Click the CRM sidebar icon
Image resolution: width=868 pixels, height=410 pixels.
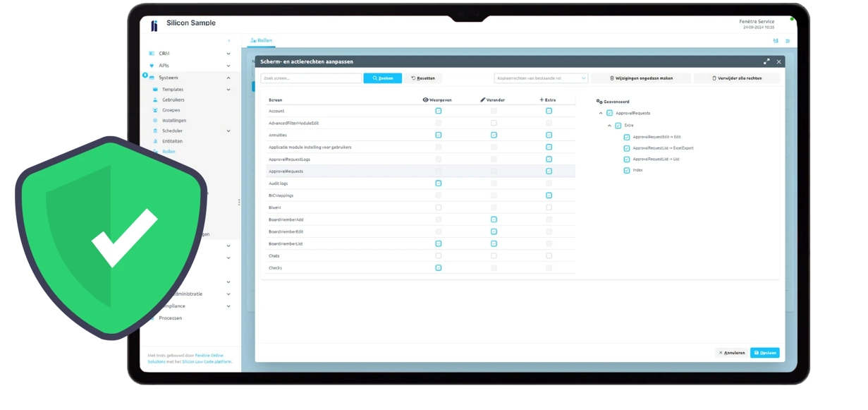(x=152, y=54)
